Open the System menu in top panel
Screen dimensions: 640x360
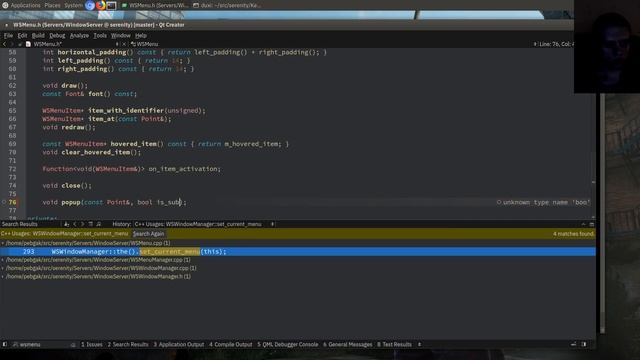74,5
